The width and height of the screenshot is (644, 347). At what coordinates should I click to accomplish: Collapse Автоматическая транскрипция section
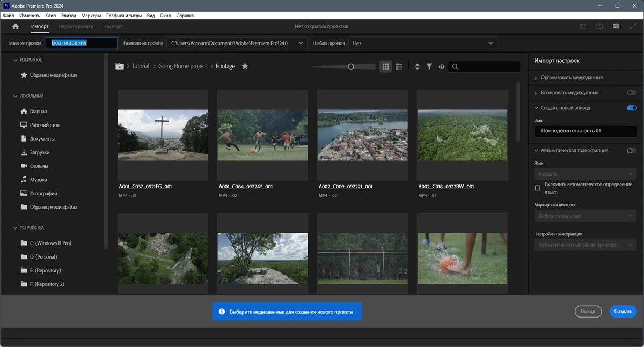pos(536,151)
